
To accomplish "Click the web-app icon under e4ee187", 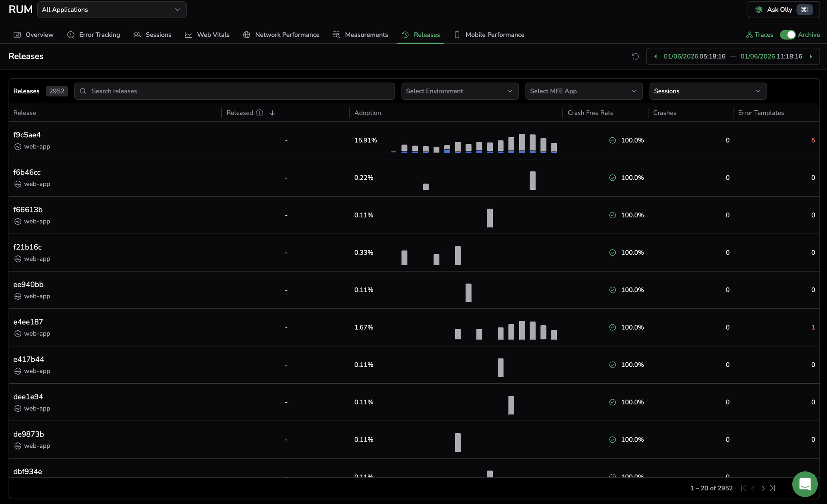I will (18, 334).
